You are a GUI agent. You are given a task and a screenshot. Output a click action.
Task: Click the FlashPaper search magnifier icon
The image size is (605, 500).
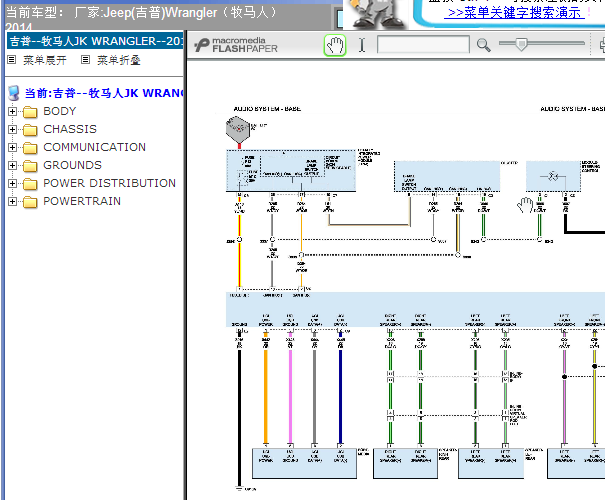click(x=483, y=45)
